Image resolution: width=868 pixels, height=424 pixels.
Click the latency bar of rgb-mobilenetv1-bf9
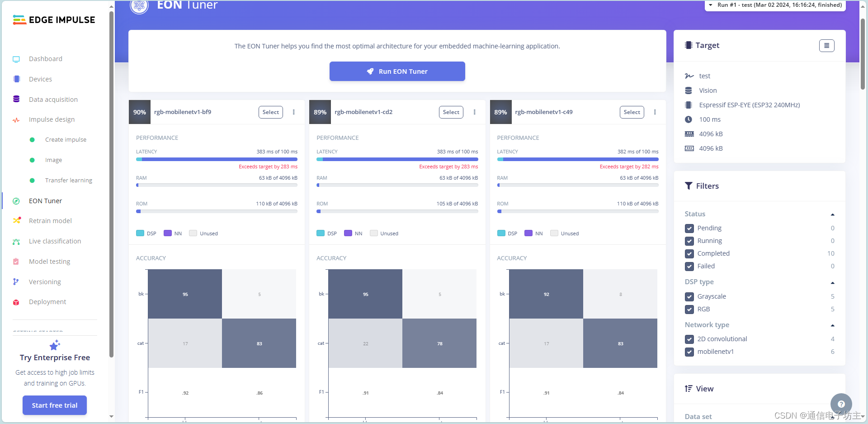click(x=217, y=159)
